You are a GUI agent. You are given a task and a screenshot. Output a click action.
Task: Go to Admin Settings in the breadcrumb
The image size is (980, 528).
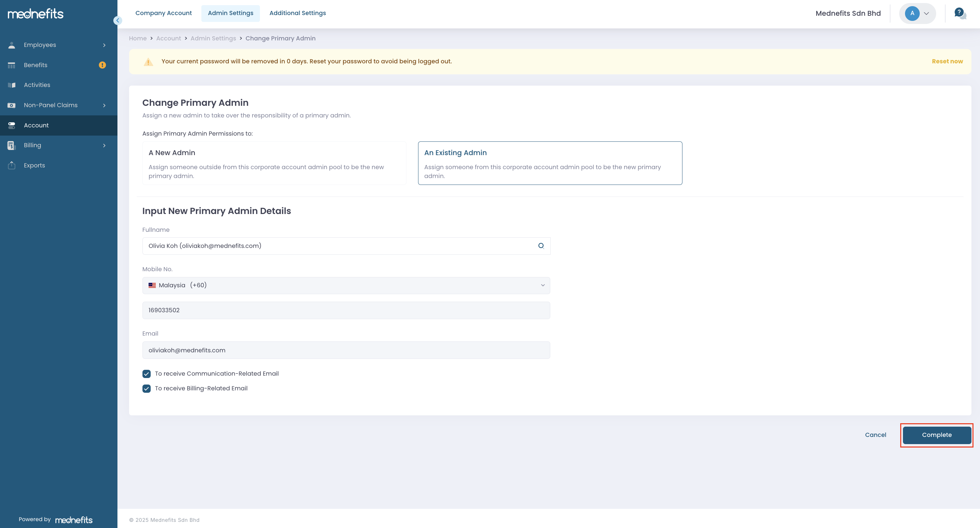(213, 38)
